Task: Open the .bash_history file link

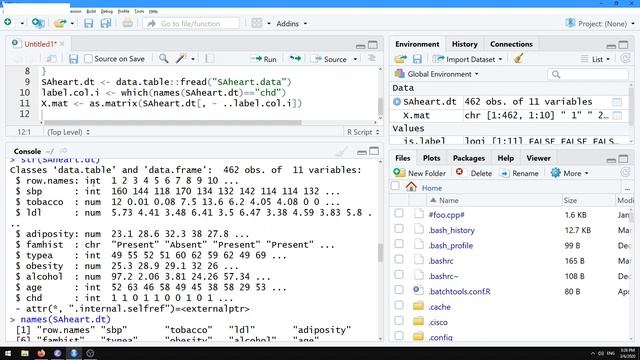Action: [x=451, y=230]
